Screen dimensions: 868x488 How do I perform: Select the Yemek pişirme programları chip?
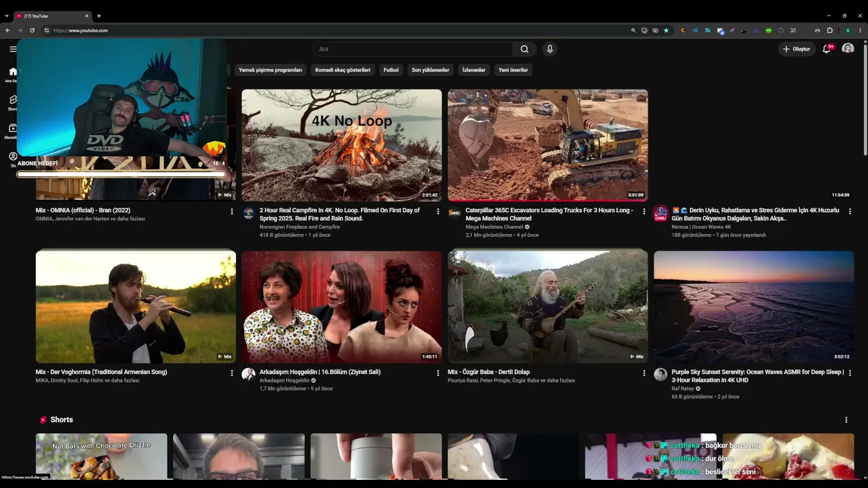pos(271,70)
